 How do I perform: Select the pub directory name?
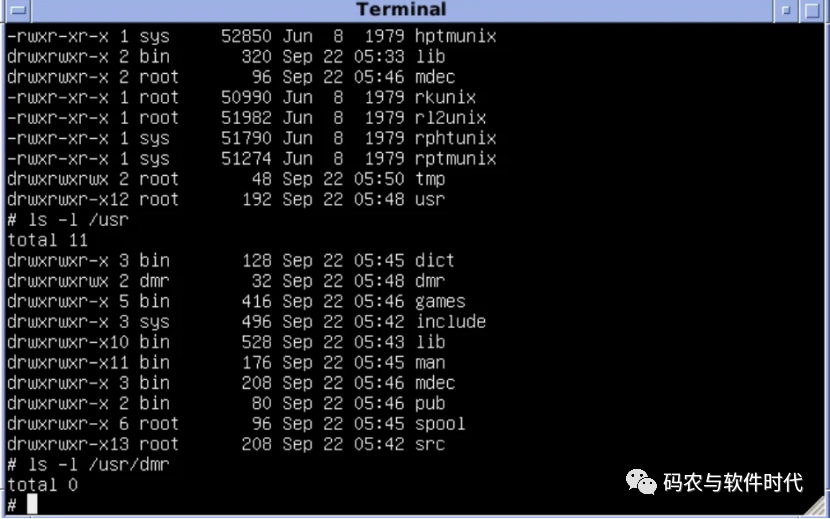tap(430, 404)
